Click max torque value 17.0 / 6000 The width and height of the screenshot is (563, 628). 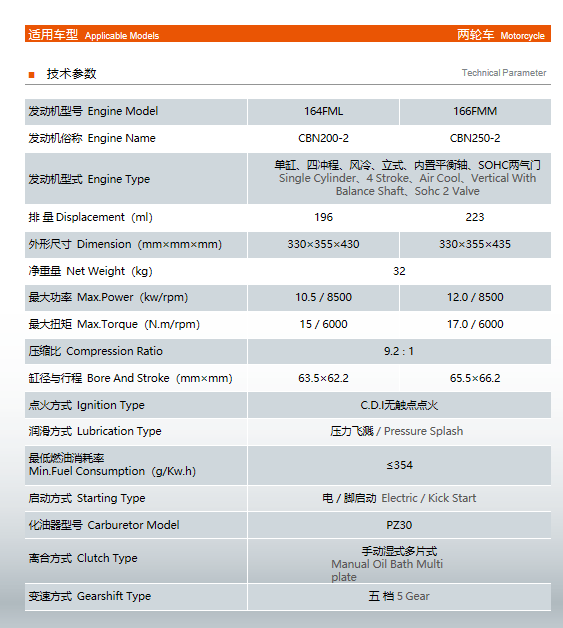475,324
